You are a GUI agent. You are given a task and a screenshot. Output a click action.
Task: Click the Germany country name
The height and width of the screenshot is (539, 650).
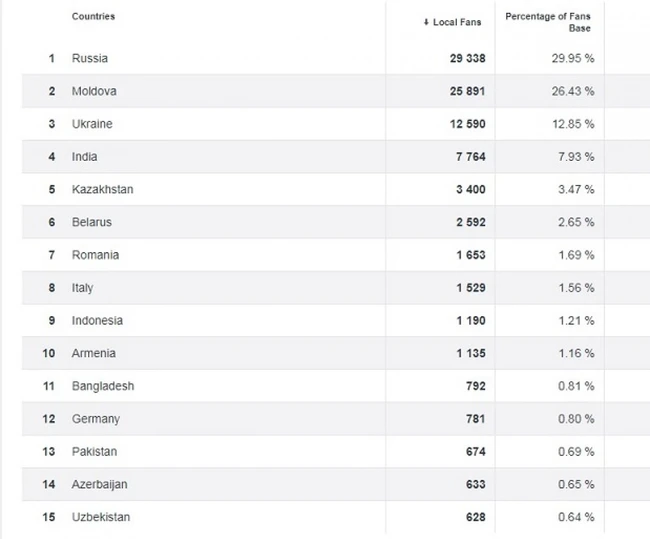[x=96, y=419]
